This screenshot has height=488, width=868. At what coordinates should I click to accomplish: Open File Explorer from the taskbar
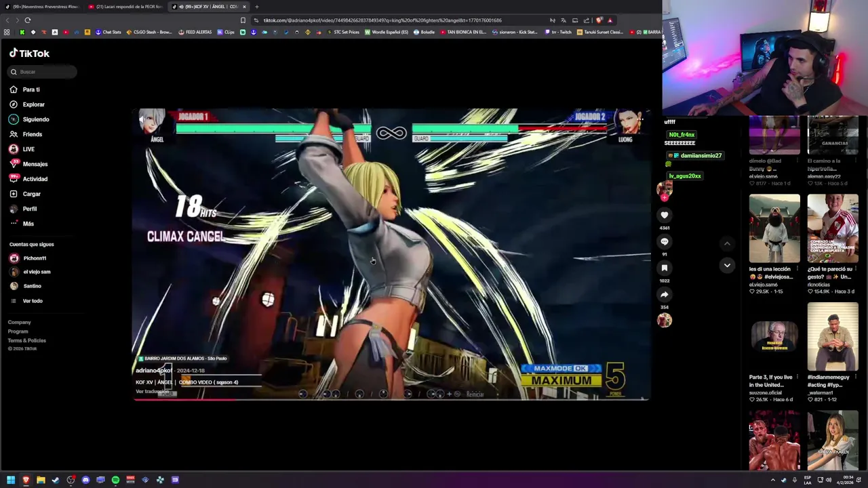pos(41,480)
